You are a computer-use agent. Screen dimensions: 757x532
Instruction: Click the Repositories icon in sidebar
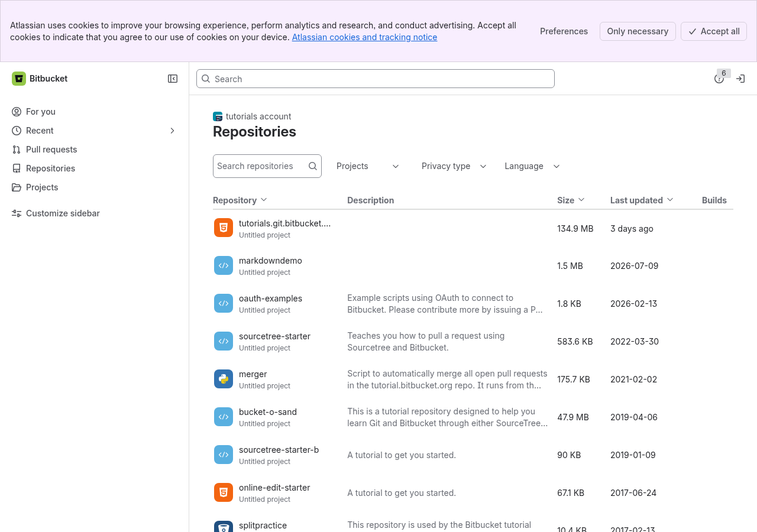click(x=17, y=168)
